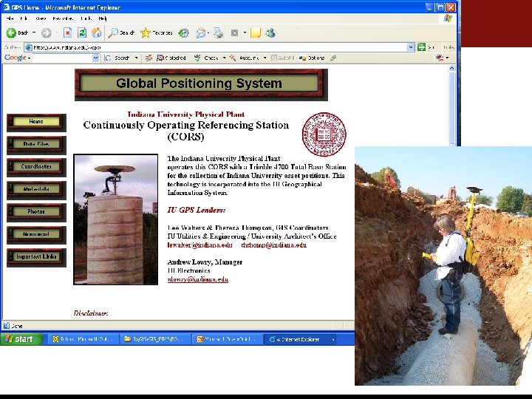Click the second GIS coordinator email link
This screenshot has height=399, width=532.
(x=273, y=245)
